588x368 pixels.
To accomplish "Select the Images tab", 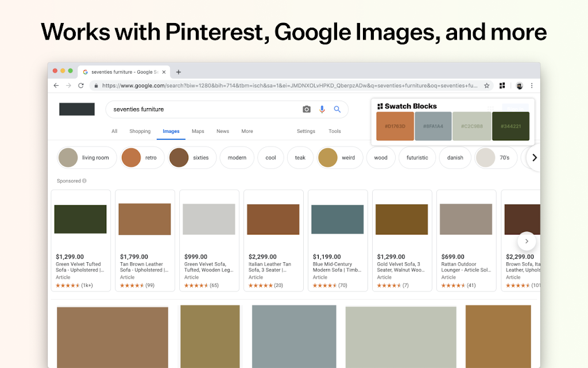I will click(171, 131).
